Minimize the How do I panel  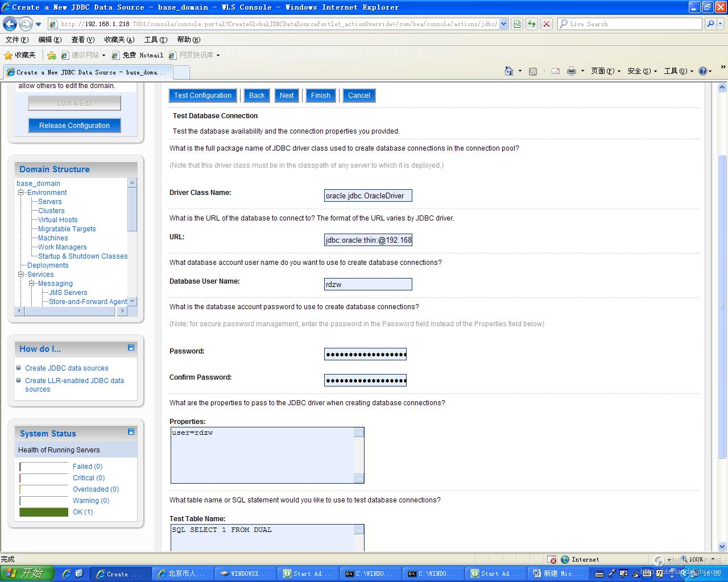(x=131, y=348)
